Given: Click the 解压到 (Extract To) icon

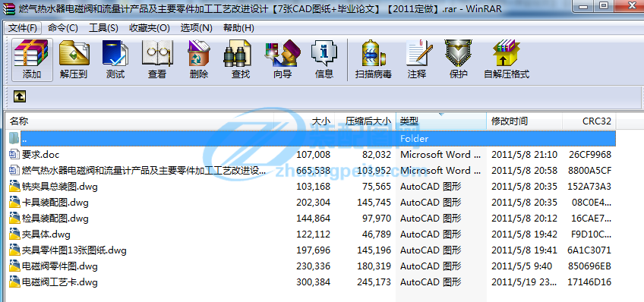Looking at the screenshot, I should [74, 59].
